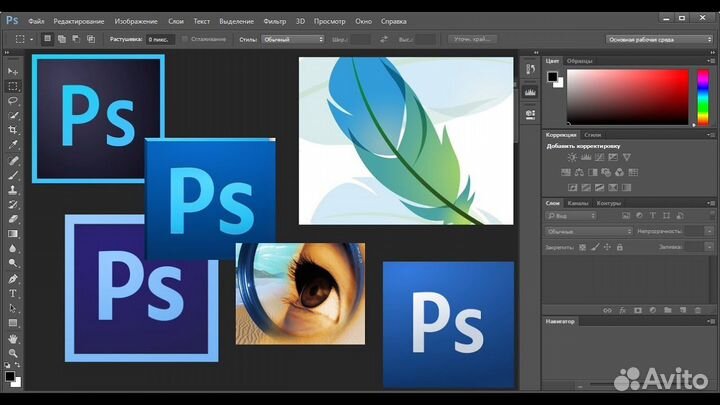Image resolution: width=720 pixels, height=405 pixels.
Task: Open the Properties panel icon
Action: click(530, 114)
